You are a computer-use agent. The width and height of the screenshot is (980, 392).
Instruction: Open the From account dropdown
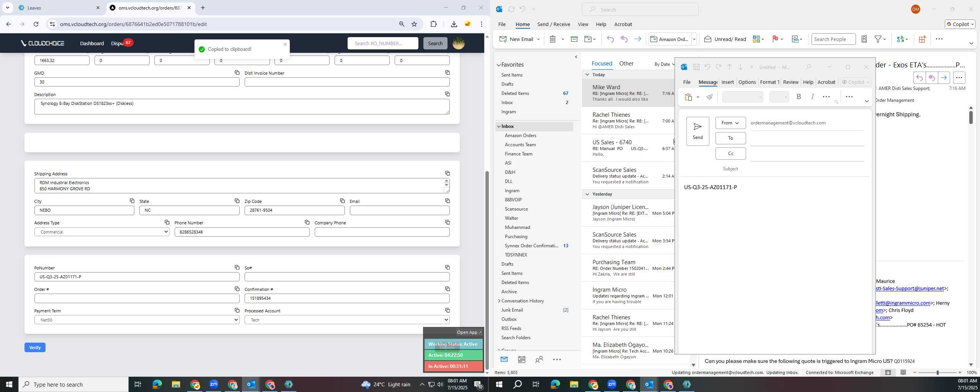click(730, 123)
